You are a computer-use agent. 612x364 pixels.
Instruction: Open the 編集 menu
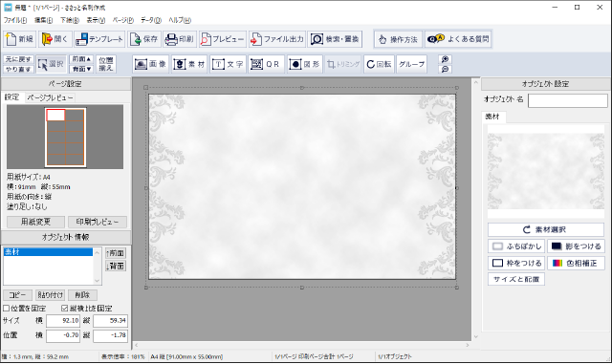43,20
